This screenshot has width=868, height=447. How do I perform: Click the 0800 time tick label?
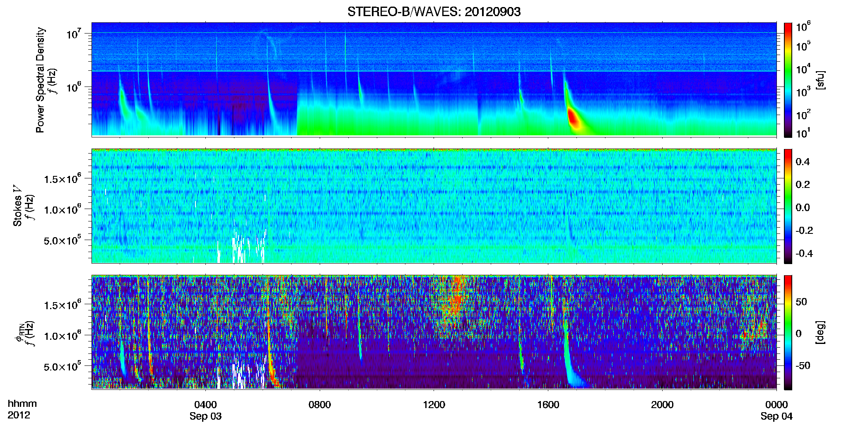click(x=320, y=405)
